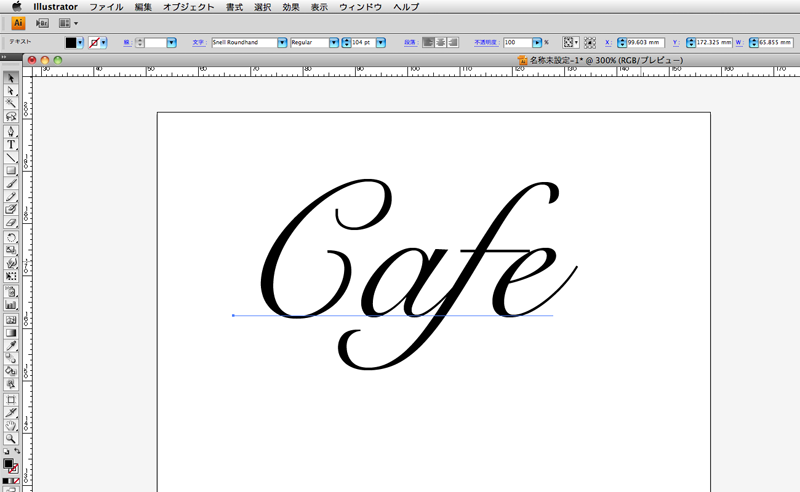Open the Arrange Documents dropdown
Image resolution: width=800 pixels, height=492 pixels.
[68, 23]
